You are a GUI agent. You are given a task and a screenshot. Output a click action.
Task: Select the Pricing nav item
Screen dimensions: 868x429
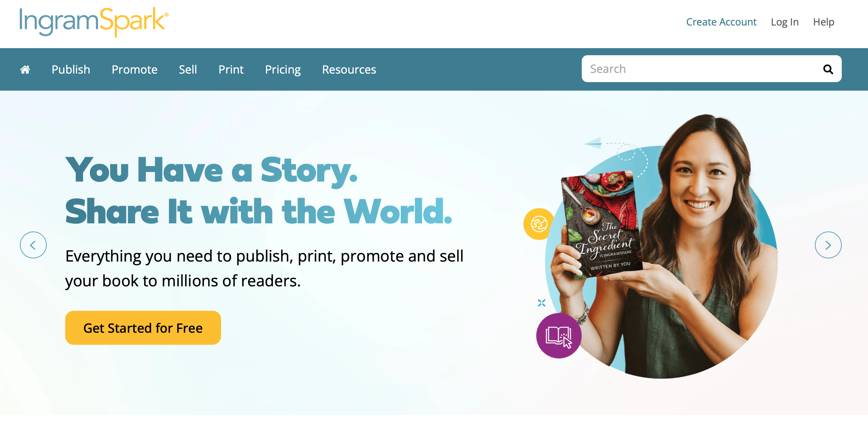[283, 69]
